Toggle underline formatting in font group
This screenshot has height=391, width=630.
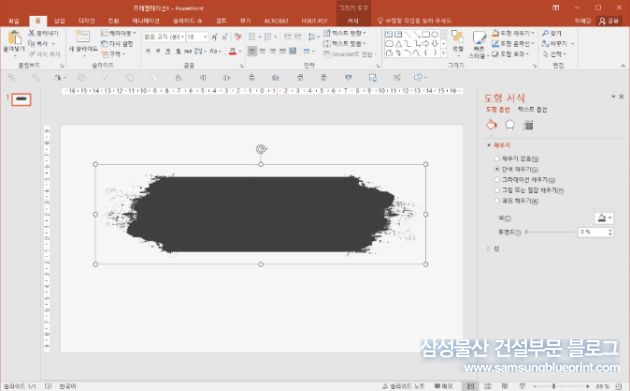pyautogui.click(x=168, y=51)
